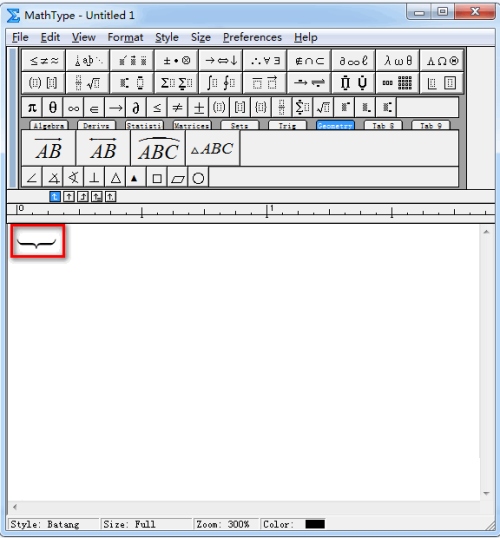Open the matrix templates palette
Viewport: 500px width, 538px height.
pos(398,83)
